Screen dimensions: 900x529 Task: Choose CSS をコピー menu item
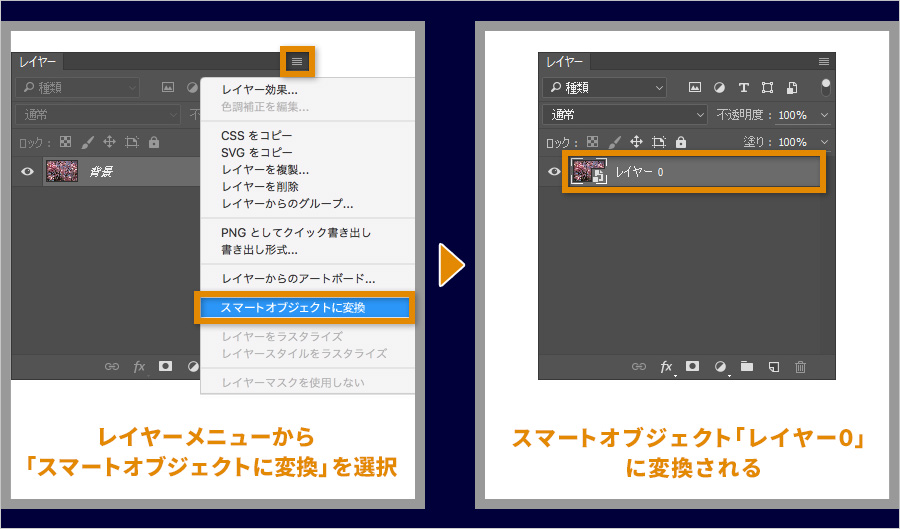coord(257,135)
